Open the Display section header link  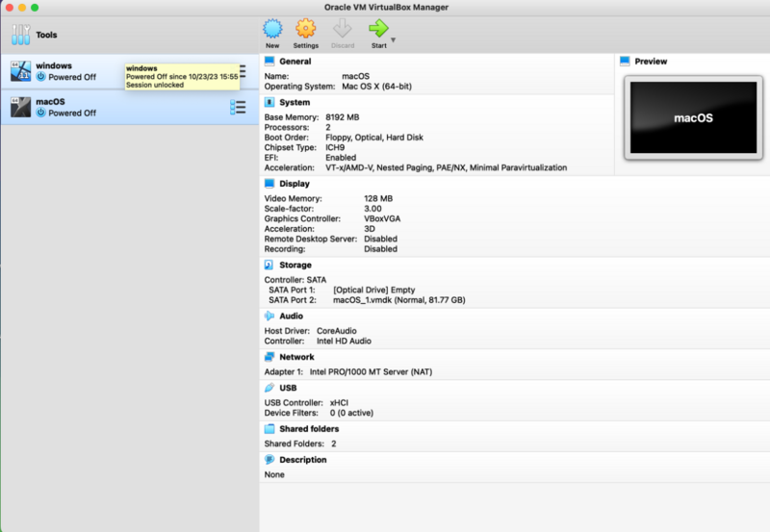point(295,183)
